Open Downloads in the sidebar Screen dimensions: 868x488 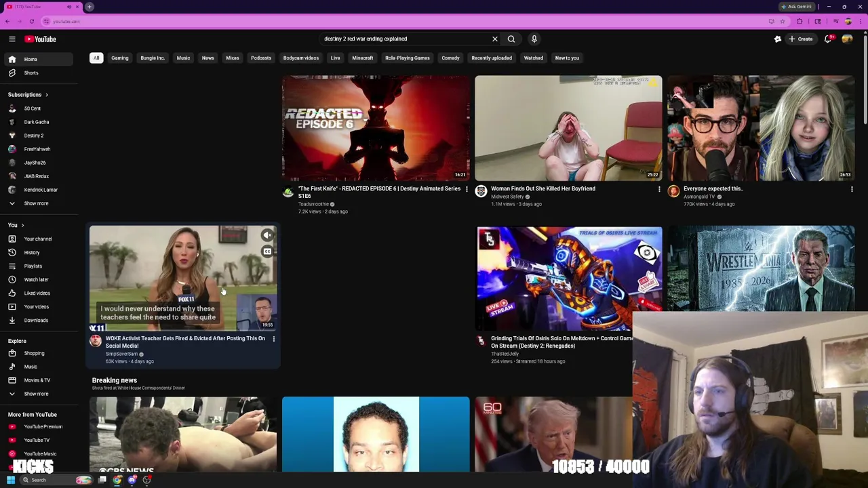[x=37, y=321]
